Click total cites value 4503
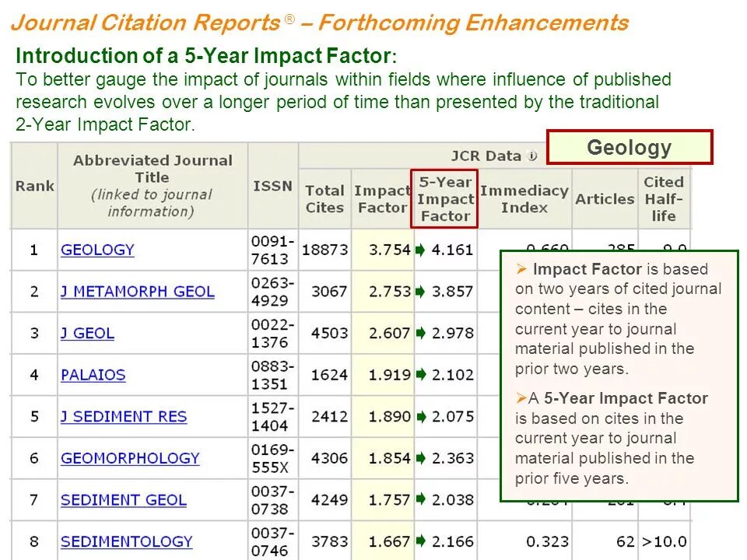 click(x=330, y=333)
